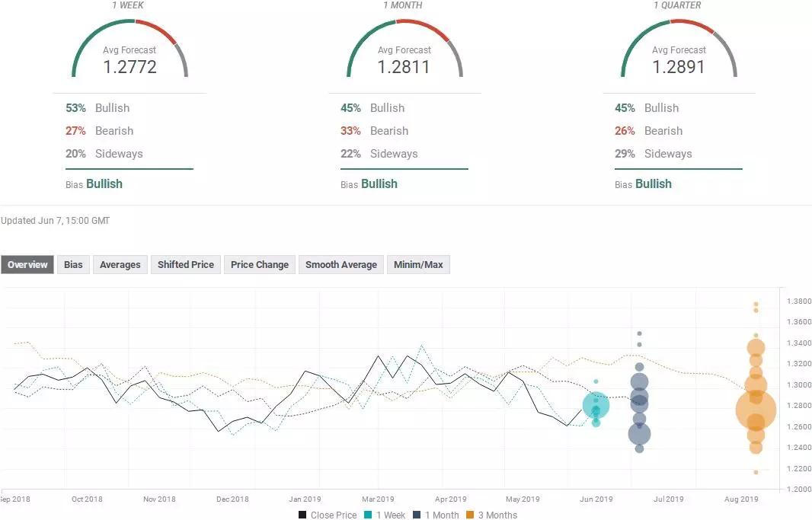This screenshot has width=812, height=520.
Task: Click the 1 QUARTER heading
Action: 677,5
